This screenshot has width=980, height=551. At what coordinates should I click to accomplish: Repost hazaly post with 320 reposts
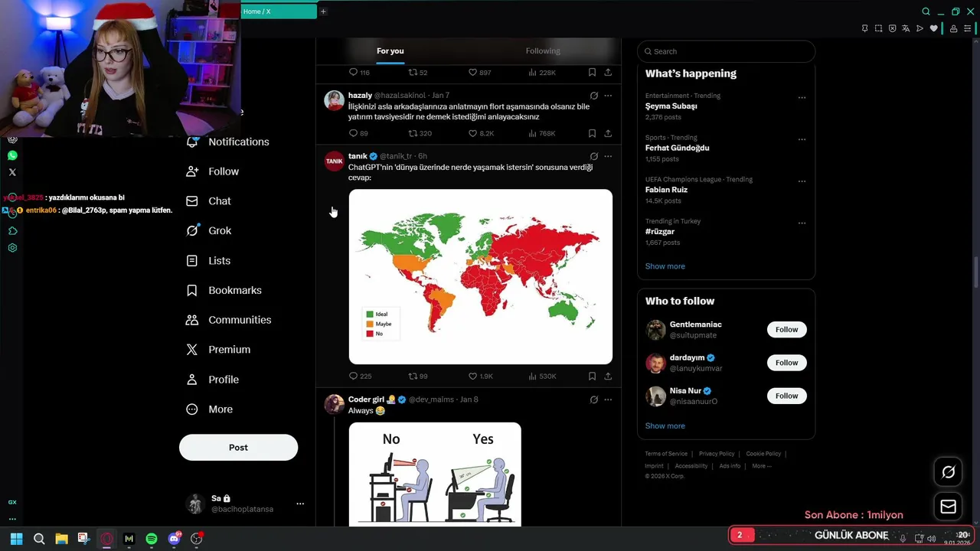coord(420,133)
